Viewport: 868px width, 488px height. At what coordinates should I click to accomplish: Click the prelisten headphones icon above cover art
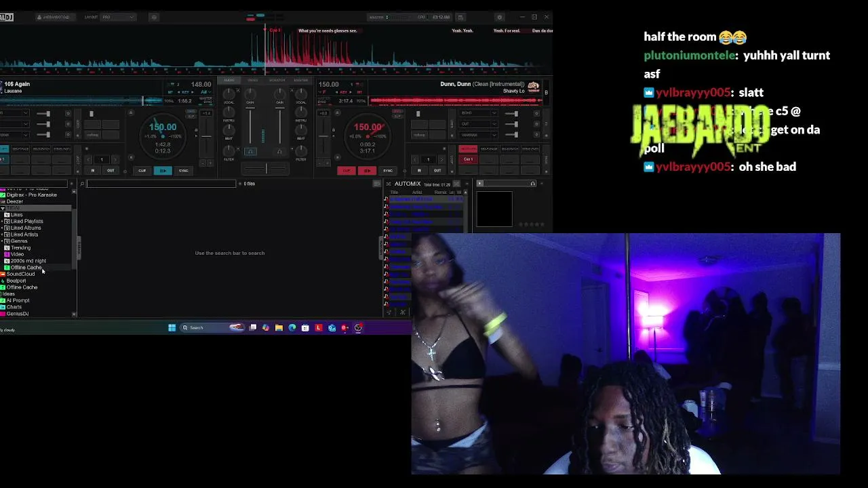pos(533,184)
